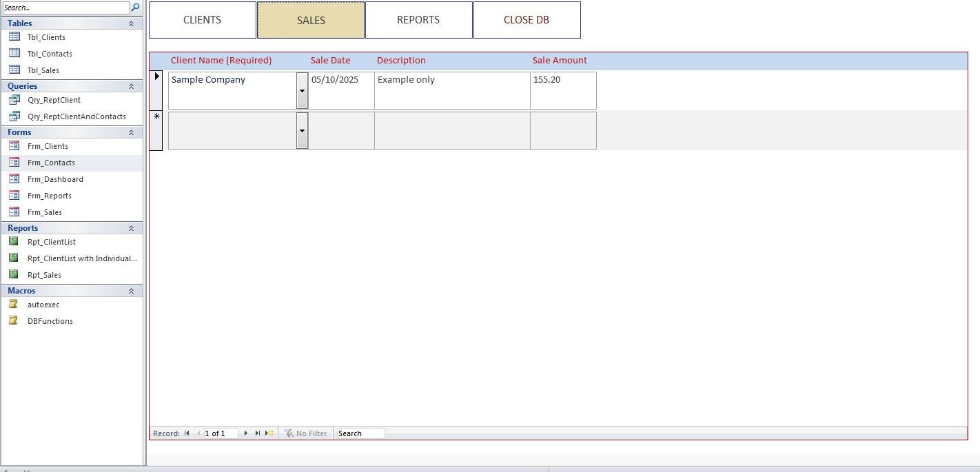The width and height of the screenshot is (980, 472).
Task: Click the new record Sale Date field
Action: click(341, 130)
